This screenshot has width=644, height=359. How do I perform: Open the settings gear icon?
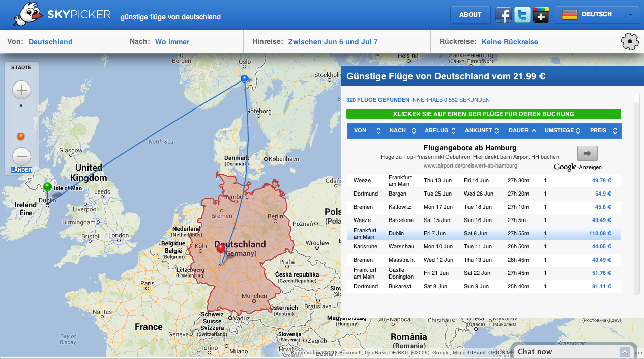pos(630,41)
